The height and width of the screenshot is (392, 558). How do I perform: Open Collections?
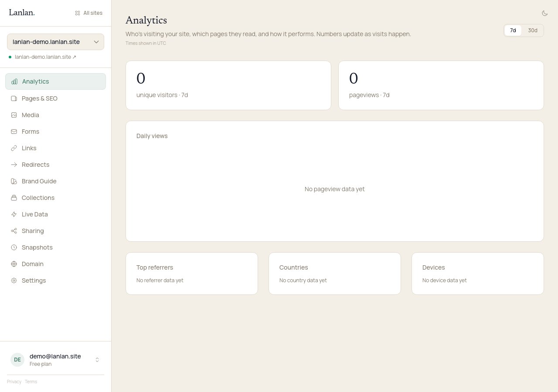(x=55, y=198)
